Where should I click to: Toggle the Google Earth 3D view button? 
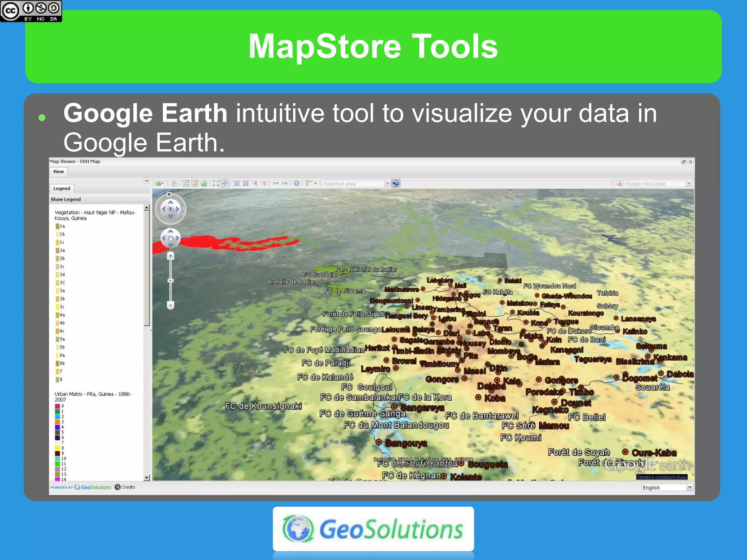coord(396,183)
